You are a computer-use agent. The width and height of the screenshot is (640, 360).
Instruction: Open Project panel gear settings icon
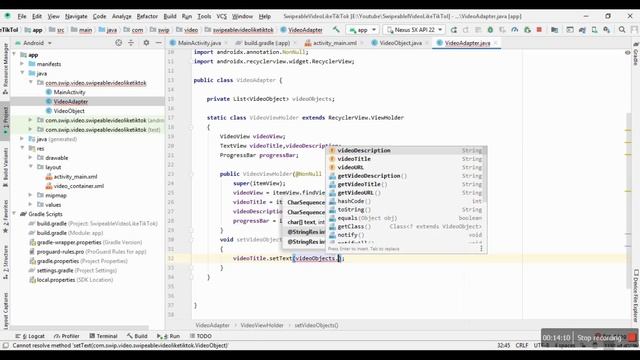146,43
